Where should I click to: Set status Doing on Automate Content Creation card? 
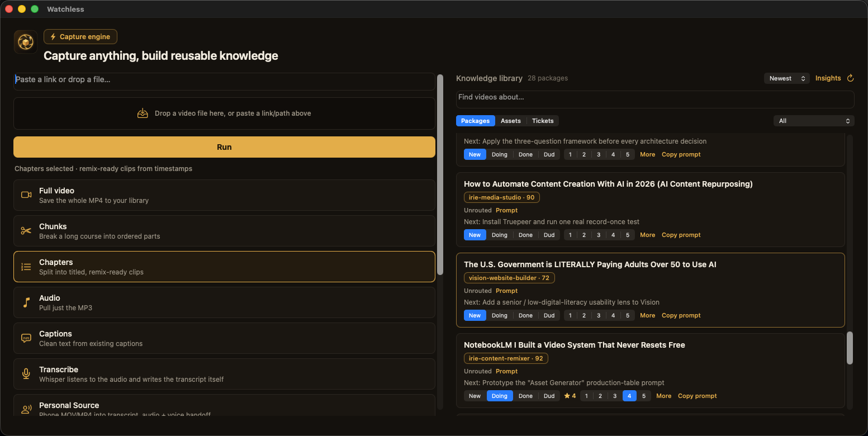pos(500,235)
